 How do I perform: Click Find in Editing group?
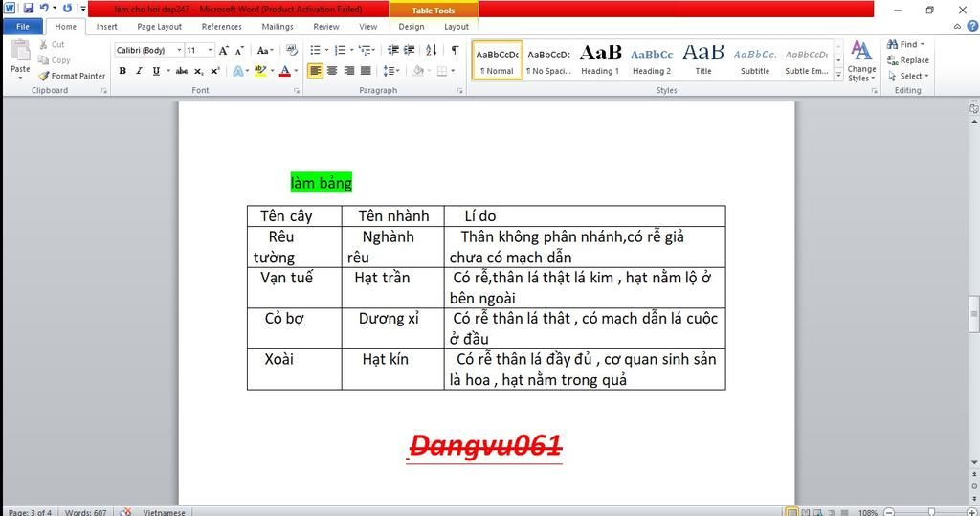[x=905, y=44]
